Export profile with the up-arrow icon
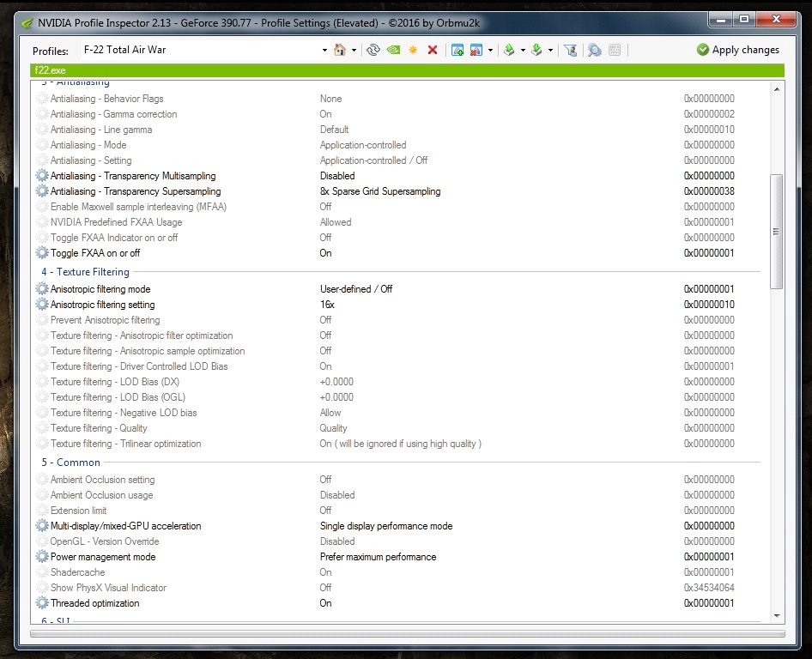 [x=510, y=50]
